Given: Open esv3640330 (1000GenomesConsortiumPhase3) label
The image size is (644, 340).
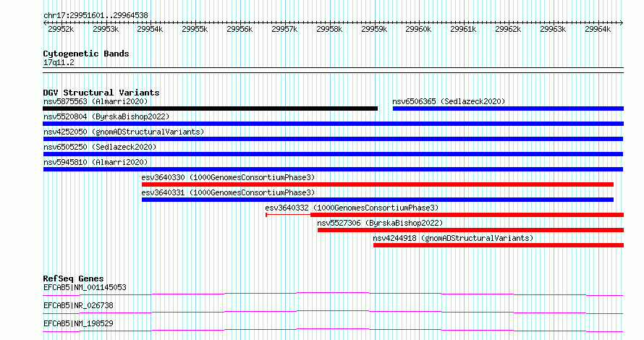Looking at the screenshot, I should coord(228,177).
